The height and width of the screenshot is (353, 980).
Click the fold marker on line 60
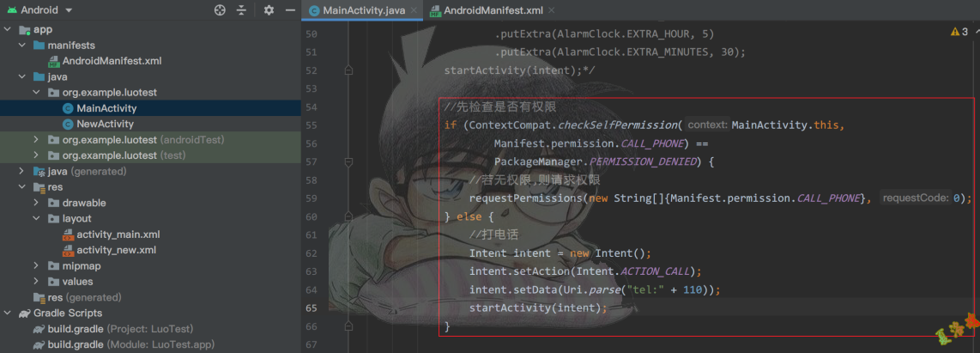pos(348,216)
